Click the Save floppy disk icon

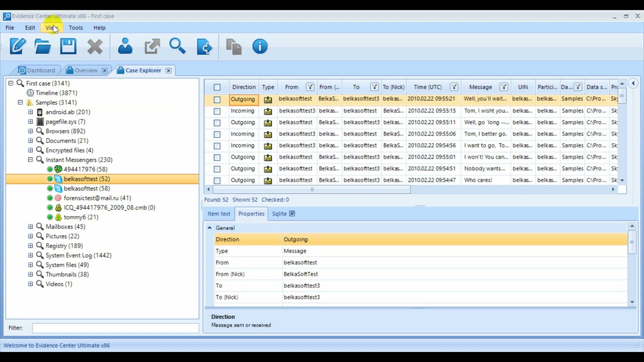coord(68,47)
